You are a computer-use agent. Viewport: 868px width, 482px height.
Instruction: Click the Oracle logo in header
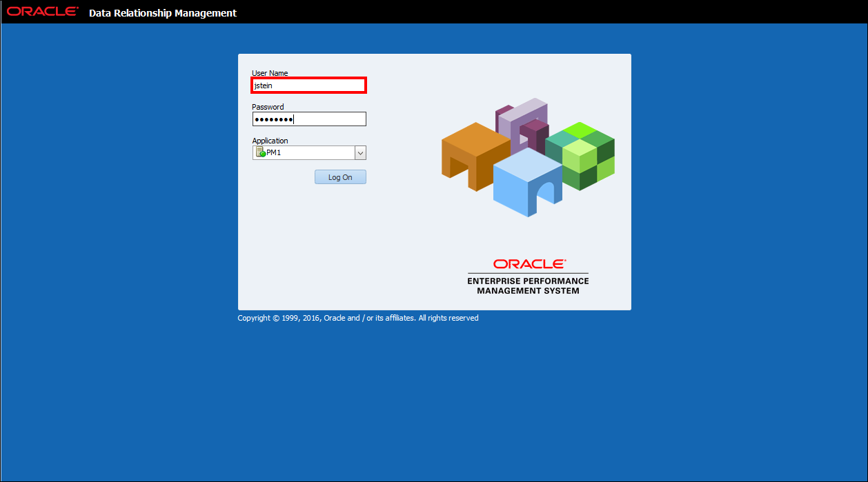click(43, 12)
